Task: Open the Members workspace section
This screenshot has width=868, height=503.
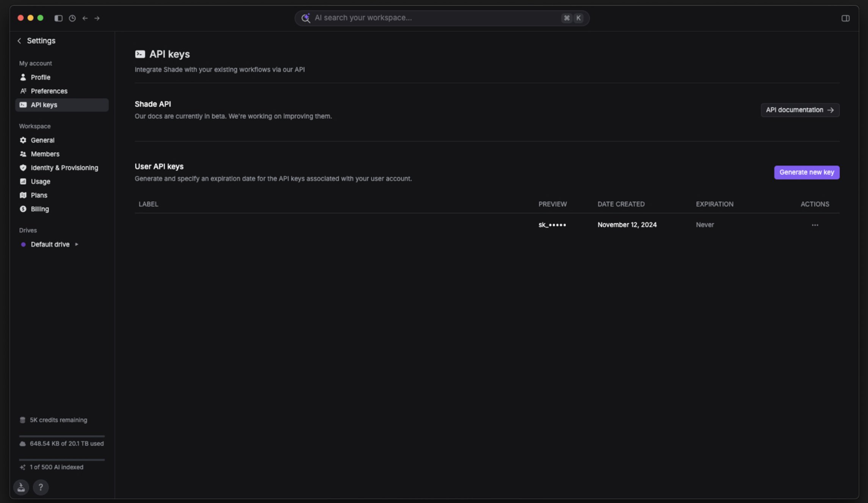Action: 45,154
